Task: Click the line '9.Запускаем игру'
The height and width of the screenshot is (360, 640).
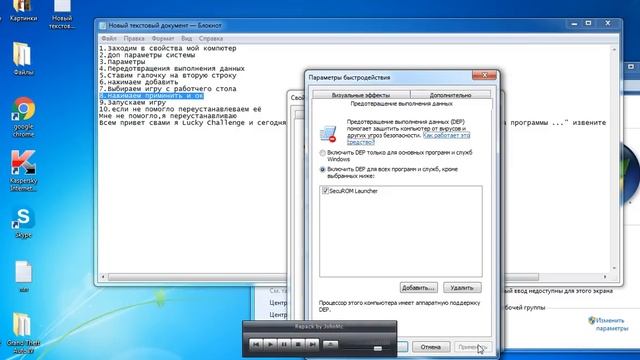Action: pyautogui.click(x=133, y=102)
